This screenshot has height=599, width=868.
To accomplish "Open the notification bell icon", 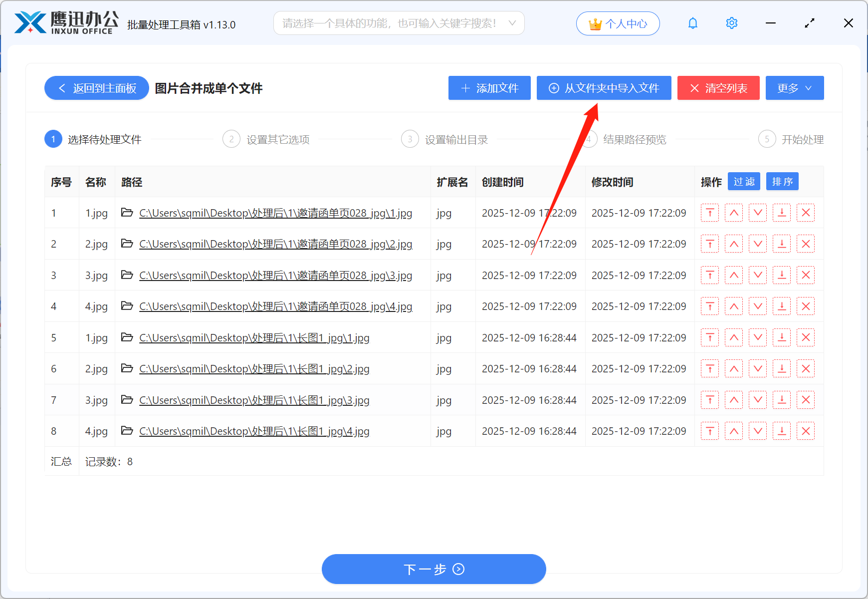I will tap(692, 23).
